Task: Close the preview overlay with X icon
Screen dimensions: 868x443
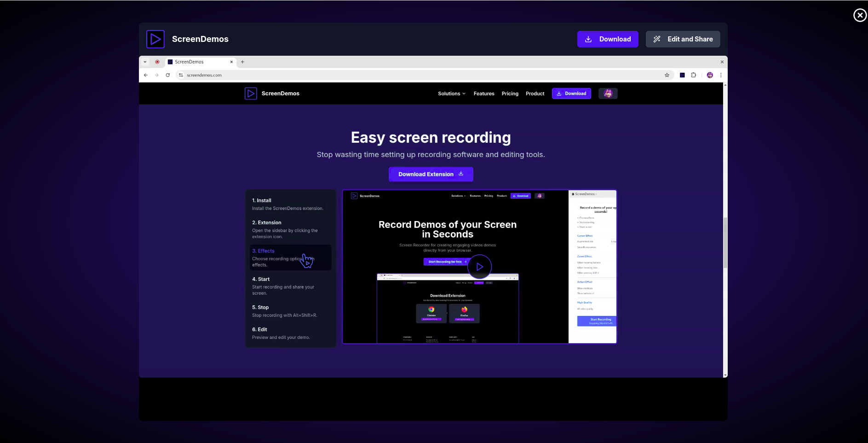Action: coord(860,15)
